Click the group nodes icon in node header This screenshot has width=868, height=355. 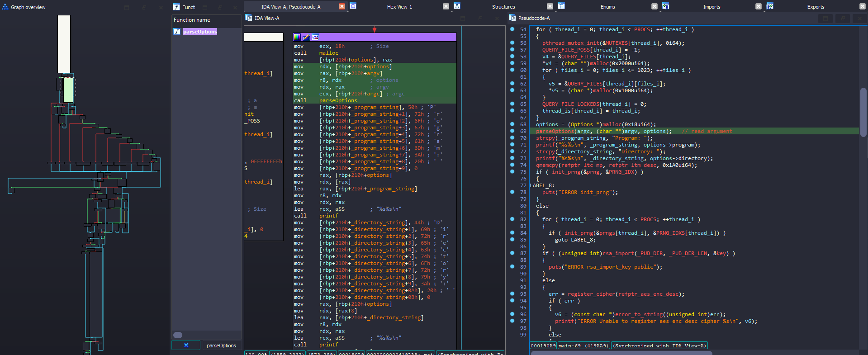315,37
